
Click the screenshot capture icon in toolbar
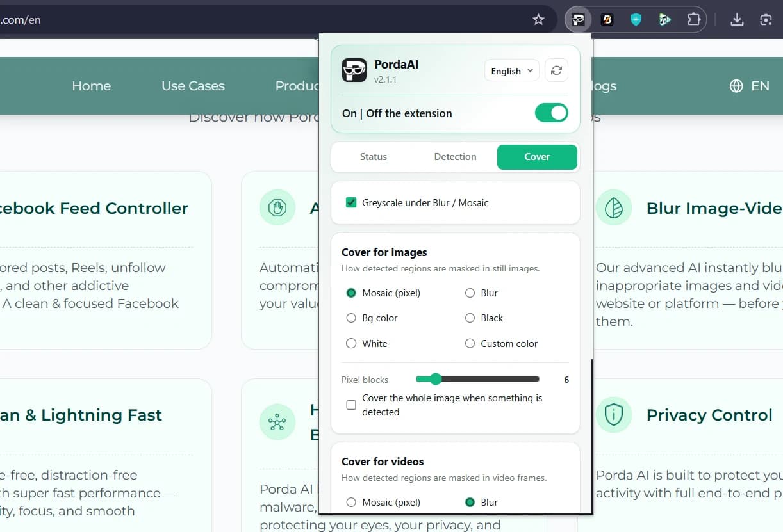click(x=766, y=20)
